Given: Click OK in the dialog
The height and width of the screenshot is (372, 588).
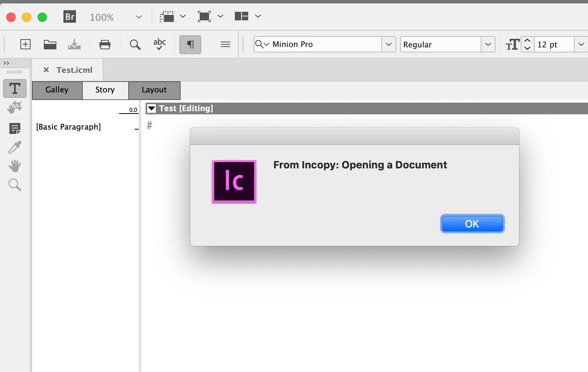Looking at the screenshot, I should [472, 224].
